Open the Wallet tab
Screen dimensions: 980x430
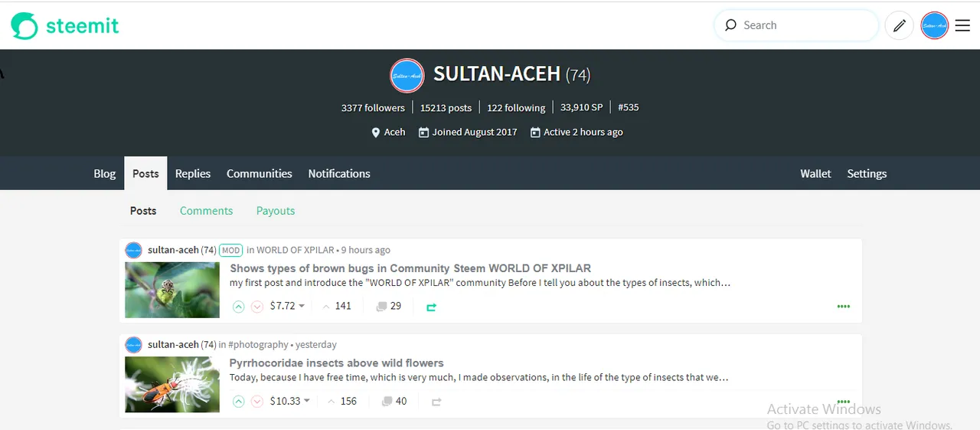click(815, 174)
